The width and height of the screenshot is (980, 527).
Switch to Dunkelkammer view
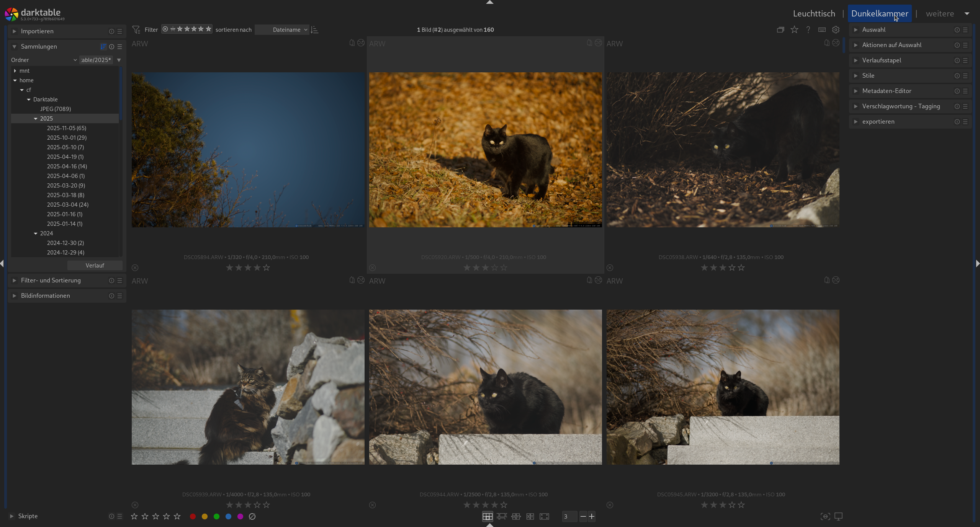[x=879, y=13]
